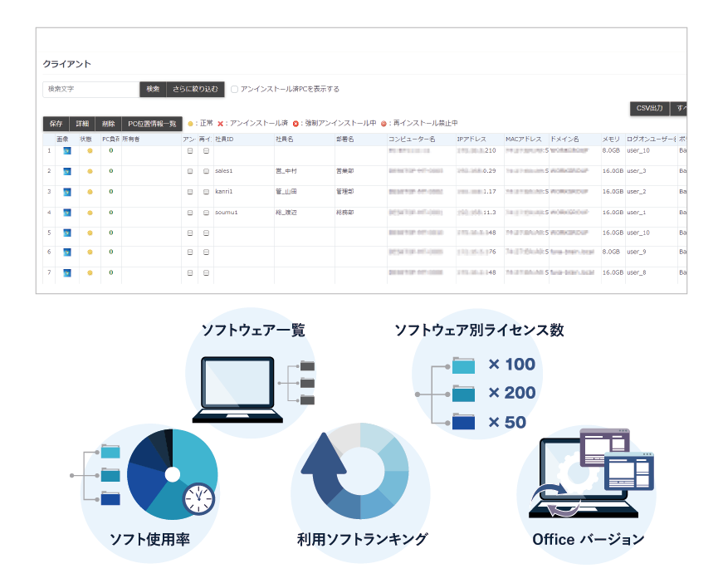The image size is (723, 588).
Task: Sort by the 社員名 column header
Action: click(305, 140)
